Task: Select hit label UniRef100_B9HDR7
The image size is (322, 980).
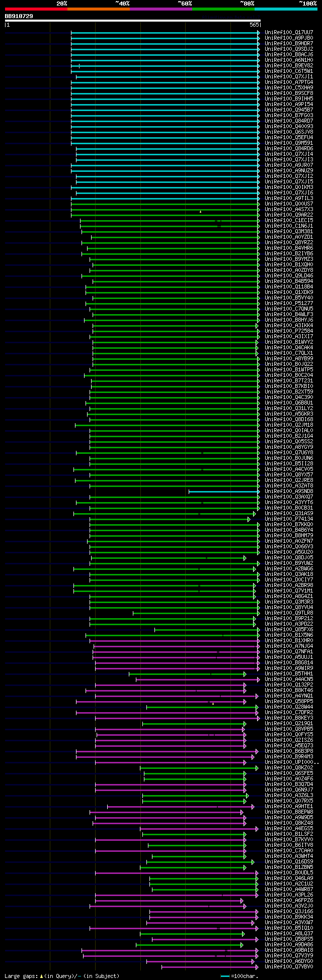Action: (x=289, y=43)
